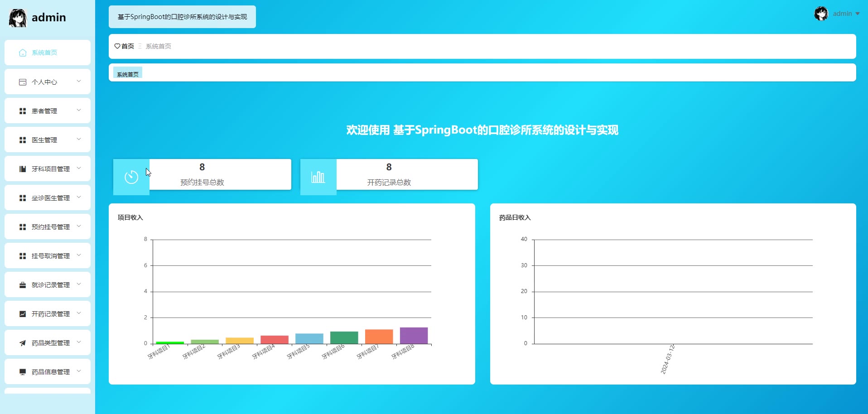Expand the 开药记录管理 menu chevron

coord(79,313)
